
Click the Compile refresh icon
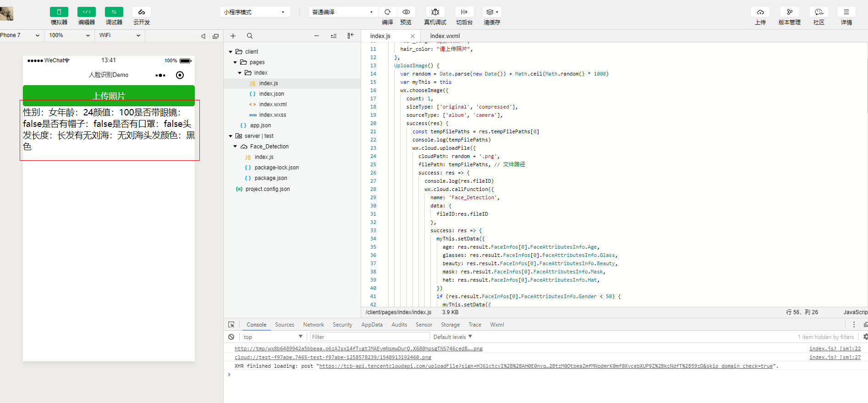point(387,12)
